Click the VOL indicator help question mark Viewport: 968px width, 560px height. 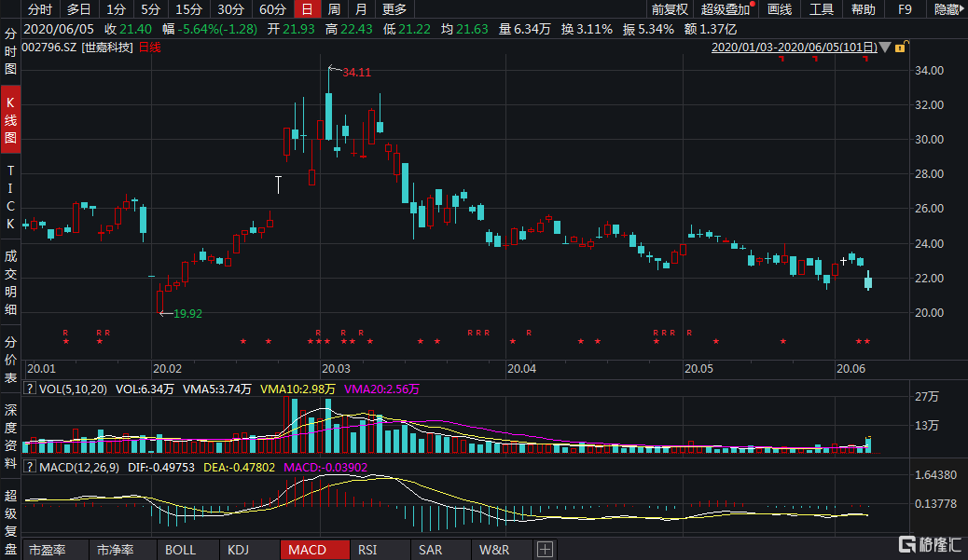tap(30, 389)
